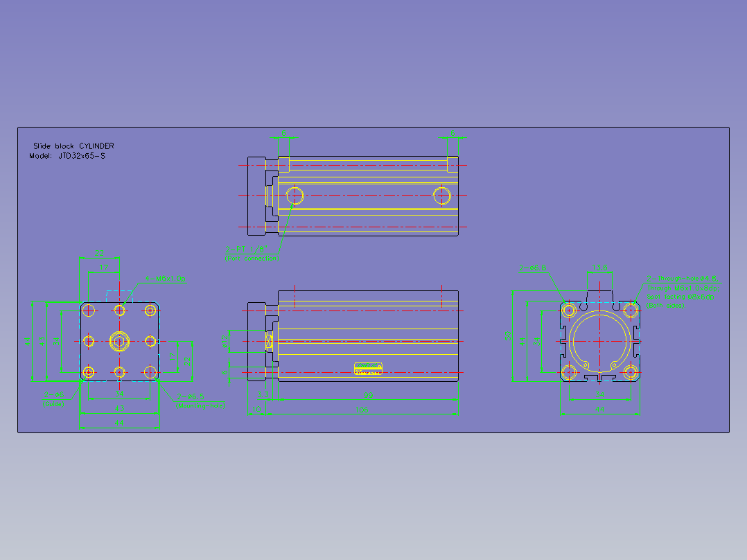Click the '2-ø6' guide hole callout
Screen dimensions: 747x560
(x=54, y=394)
